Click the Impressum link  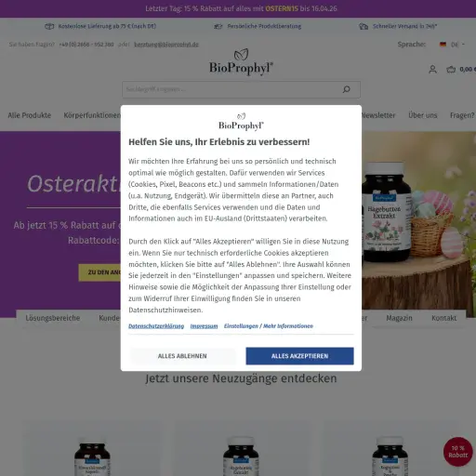[204, 326]
